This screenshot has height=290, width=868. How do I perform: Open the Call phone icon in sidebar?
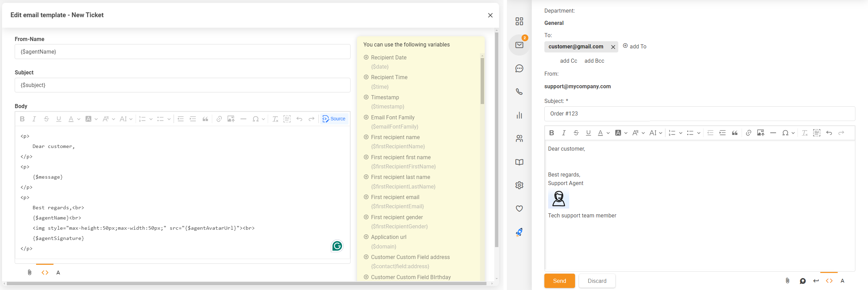(519, 92)
